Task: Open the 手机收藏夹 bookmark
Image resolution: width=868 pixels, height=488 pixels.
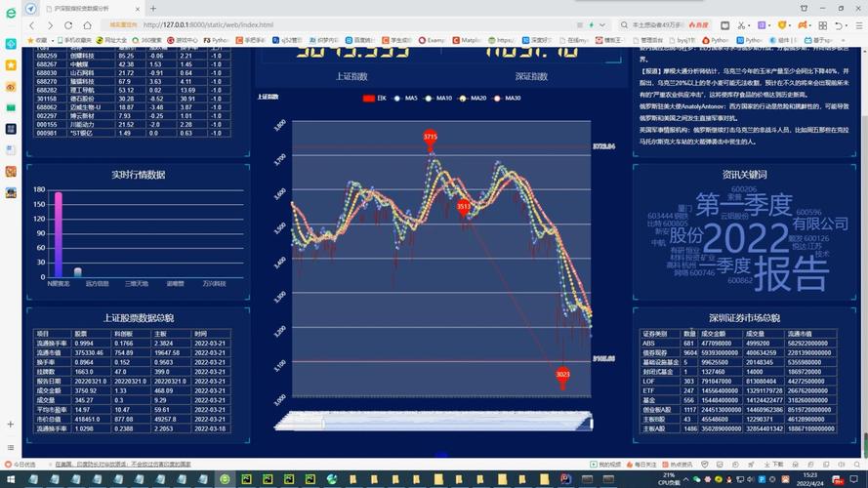Action: click(75, 40)
